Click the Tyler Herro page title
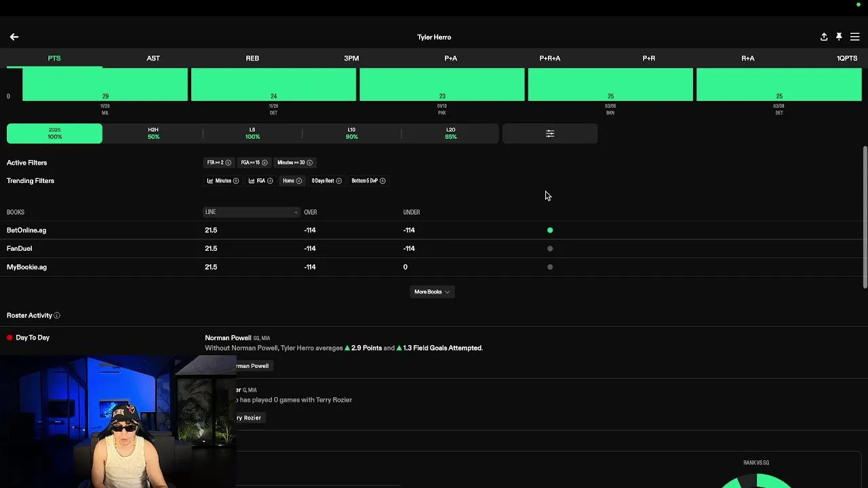This screenshot has height=488, width=868. coord(434,37)
